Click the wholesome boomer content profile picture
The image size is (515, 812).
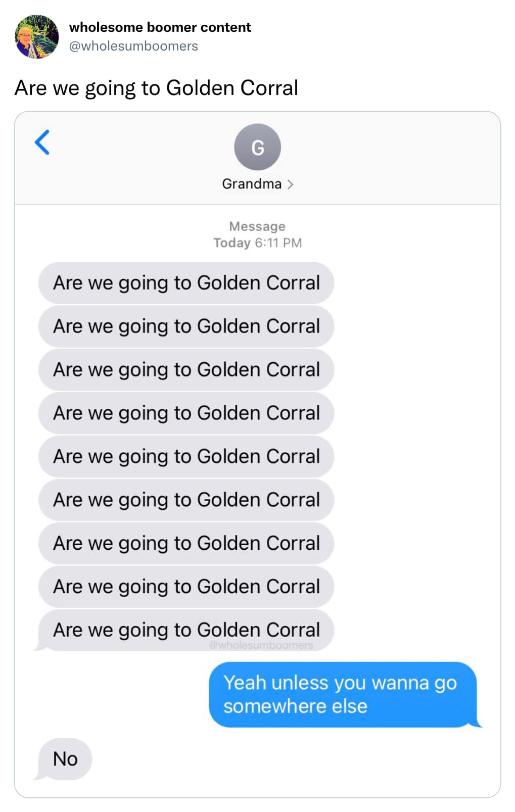[x=37, y=36]
